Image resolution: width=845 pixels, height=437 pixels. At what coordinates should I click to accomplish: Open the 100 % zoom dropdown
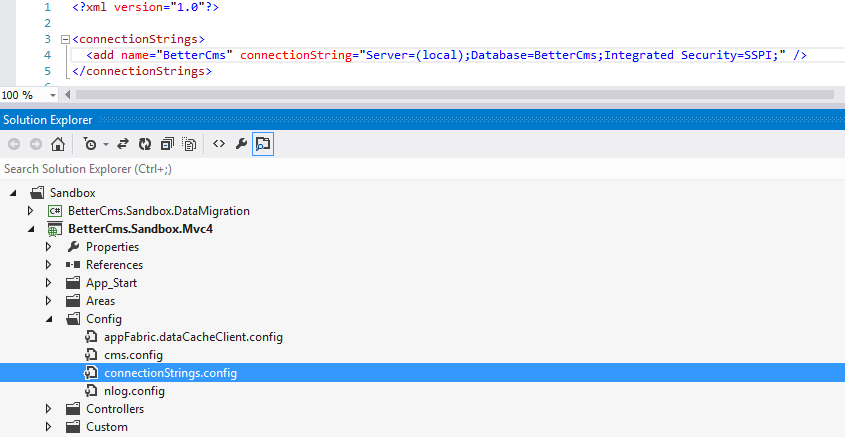(x=53, y=95)
